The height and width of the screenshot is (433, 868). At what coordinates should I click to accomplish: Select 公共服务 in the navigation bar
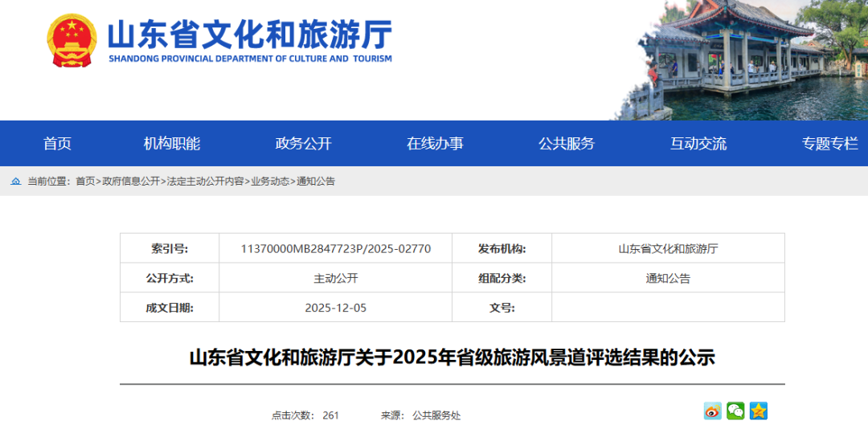[567, 144]
